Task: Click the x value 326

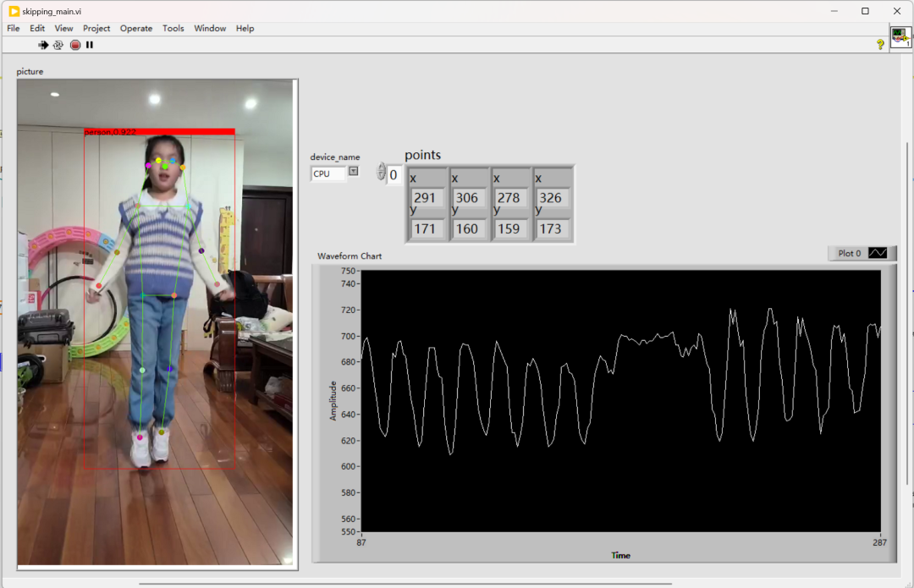Action: tap(553, 198)
